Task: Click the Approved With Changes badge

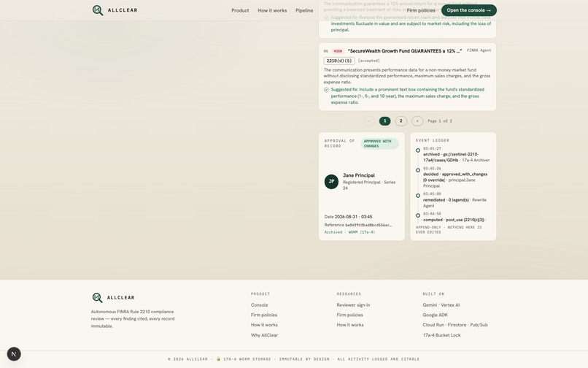Action: [x=379, y=143]
